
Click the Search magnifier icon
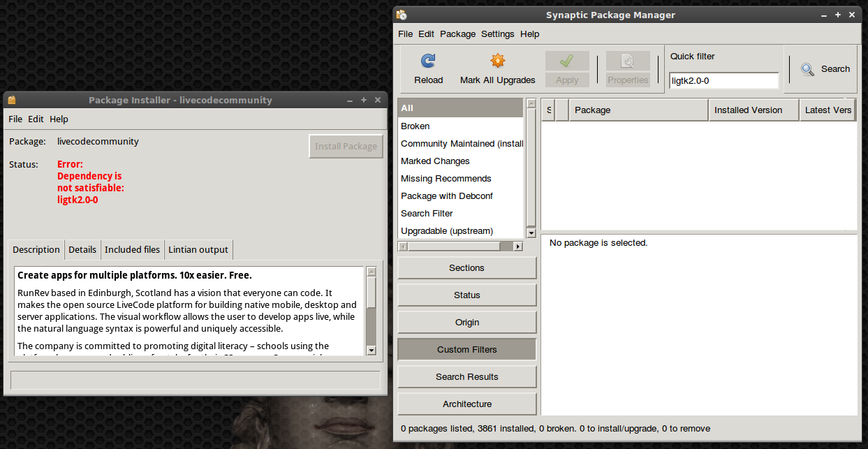(807, 69)
